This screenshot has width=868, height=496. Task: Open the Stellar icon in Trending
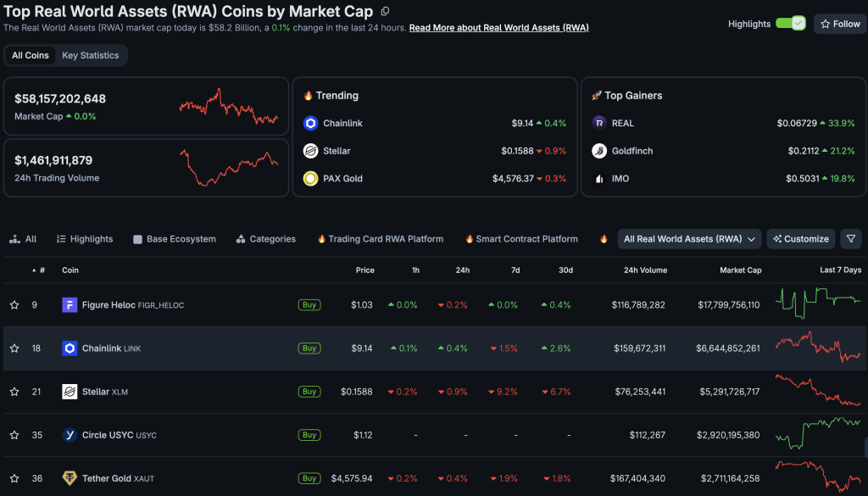coord(310,151)
